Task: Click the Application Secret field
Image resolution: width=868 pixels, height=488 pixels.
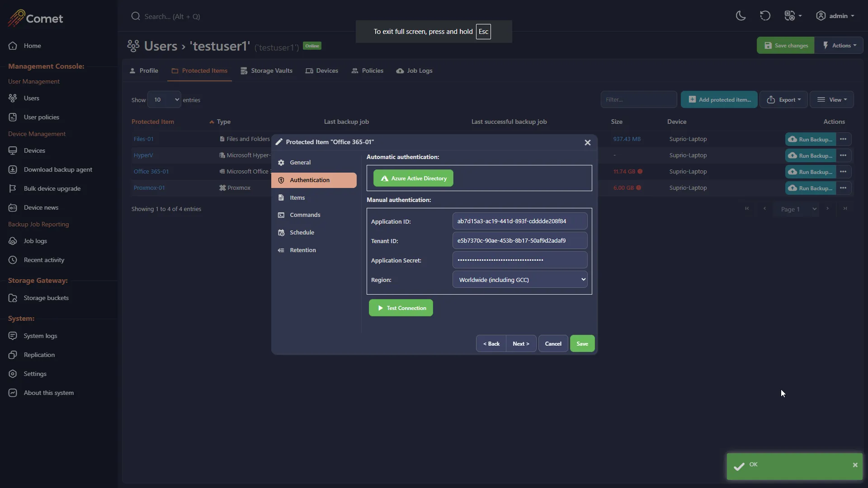Action: click(x=520, y=260)
